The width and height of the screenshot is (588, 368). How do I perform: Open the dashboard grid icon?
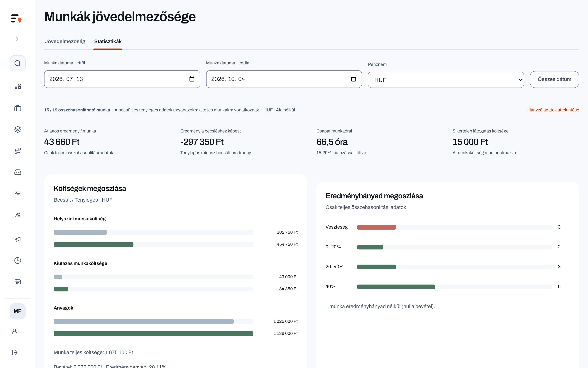(18, 86)
